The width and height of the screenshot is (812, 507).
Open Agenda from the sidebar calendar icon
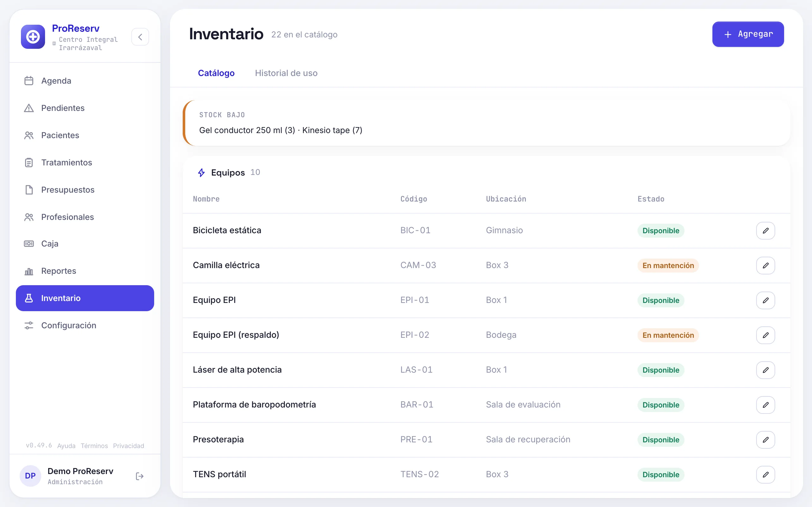(x=29, y=81)
